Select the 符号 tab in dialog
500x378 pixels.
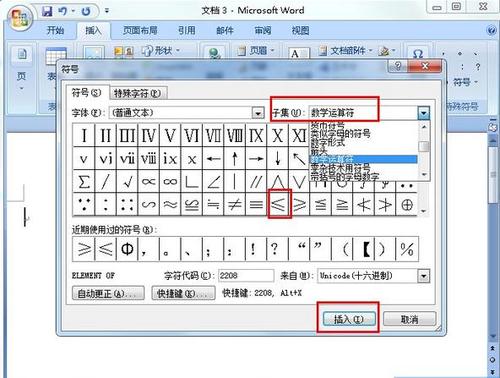click(x=87, y=93)
